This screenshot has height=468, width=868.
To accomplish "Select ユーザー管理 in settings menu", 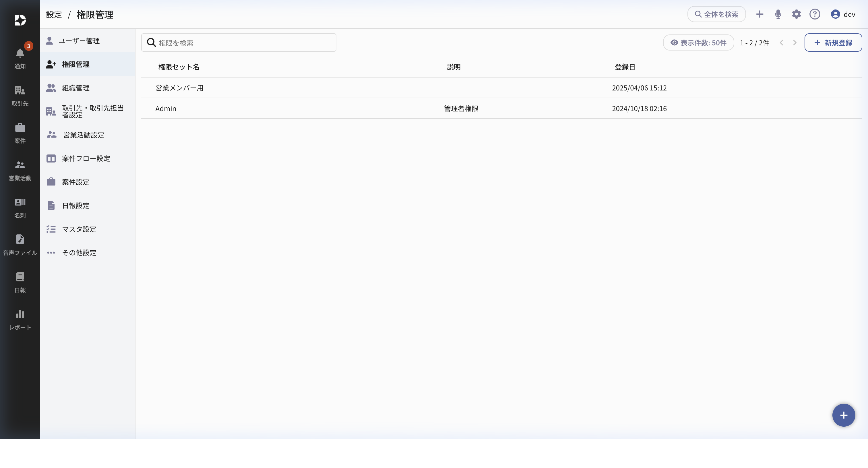I will pyautogui.click(x=79, y=41).
